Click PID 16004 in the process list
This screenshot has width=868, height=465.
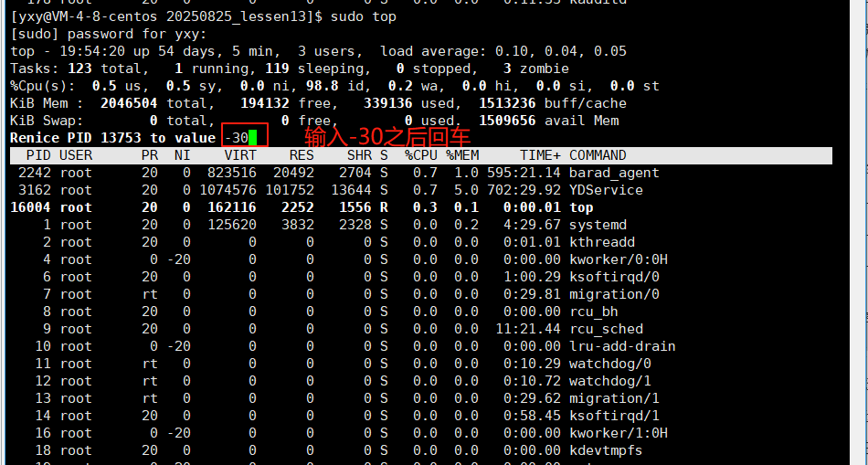[x=30, y=207]
